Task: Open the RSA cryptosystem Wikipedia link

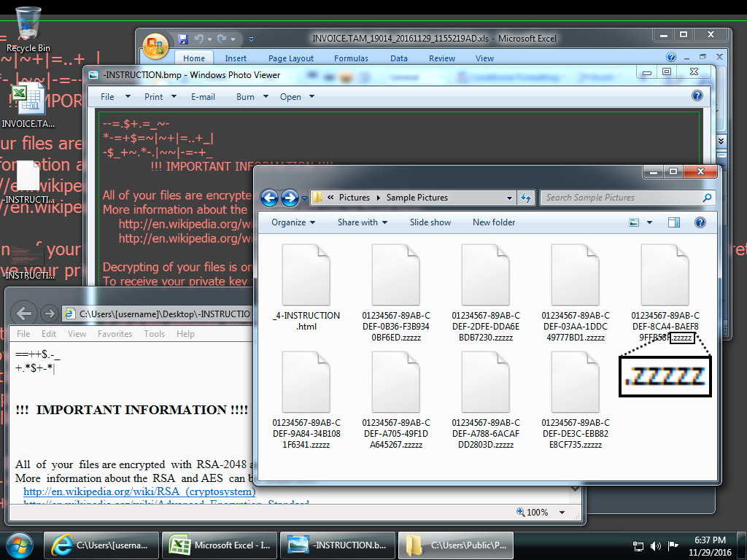Action: [139, 491]
